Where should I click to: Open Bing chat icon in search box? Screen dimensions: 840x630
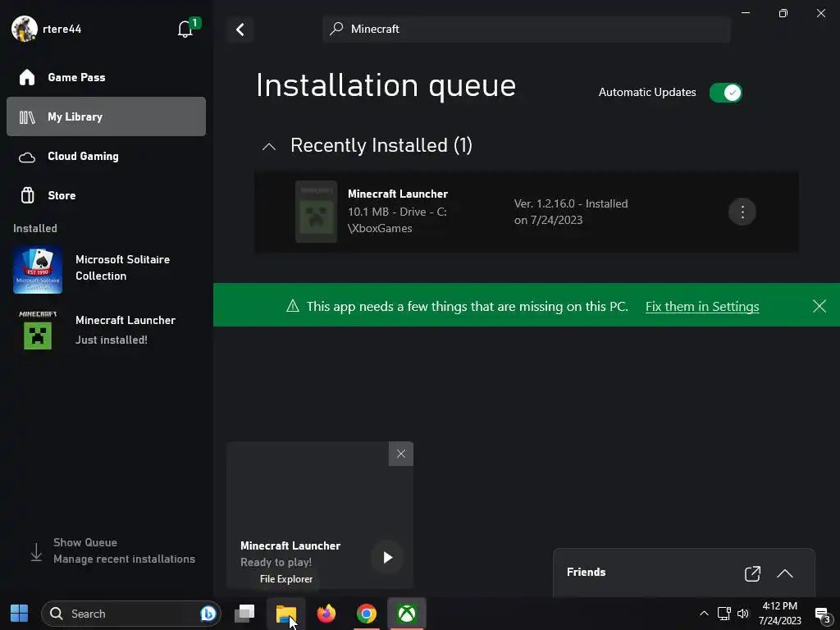pyautogui.click(x=208, y=614)
